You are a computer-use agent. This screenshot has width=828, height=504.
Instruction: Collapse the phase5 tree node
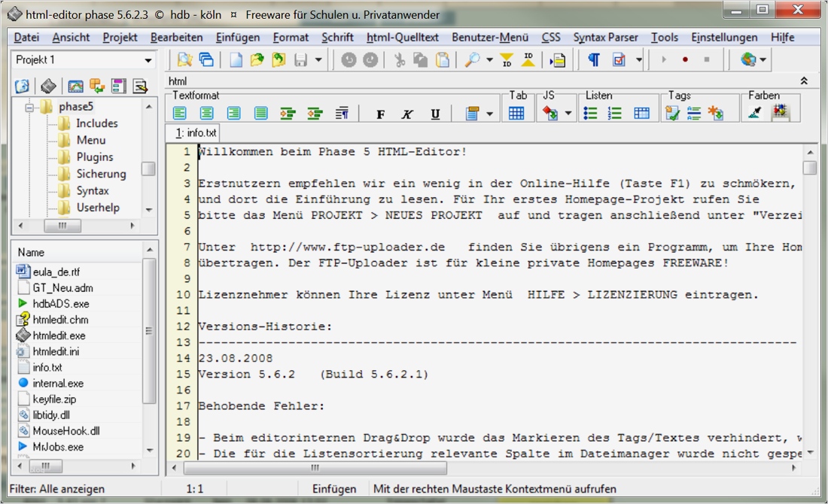pos(29,107)
